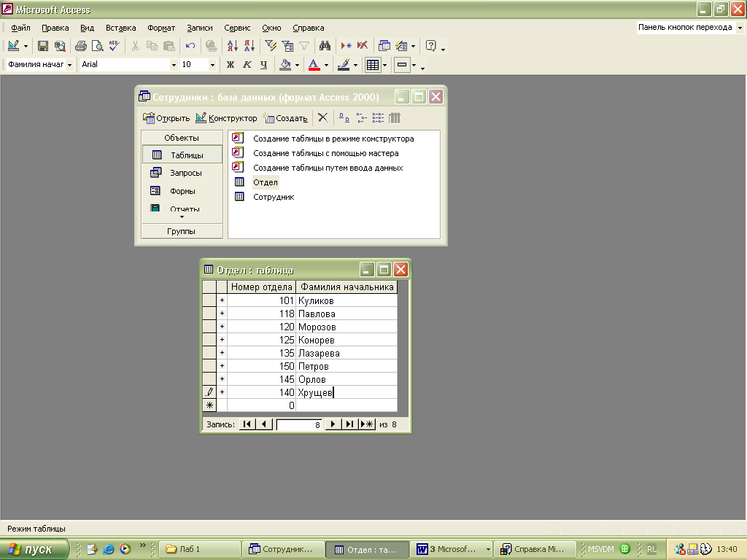
Task: Open field name combo box arrow
Action: (69, 65)
